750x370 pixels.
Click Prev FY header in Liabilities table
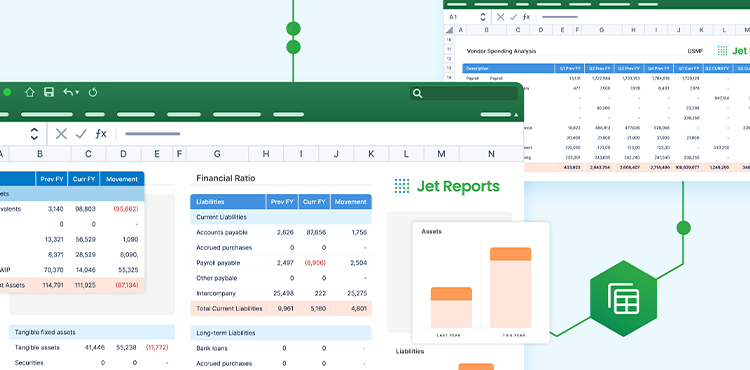(x=282, y=202)
